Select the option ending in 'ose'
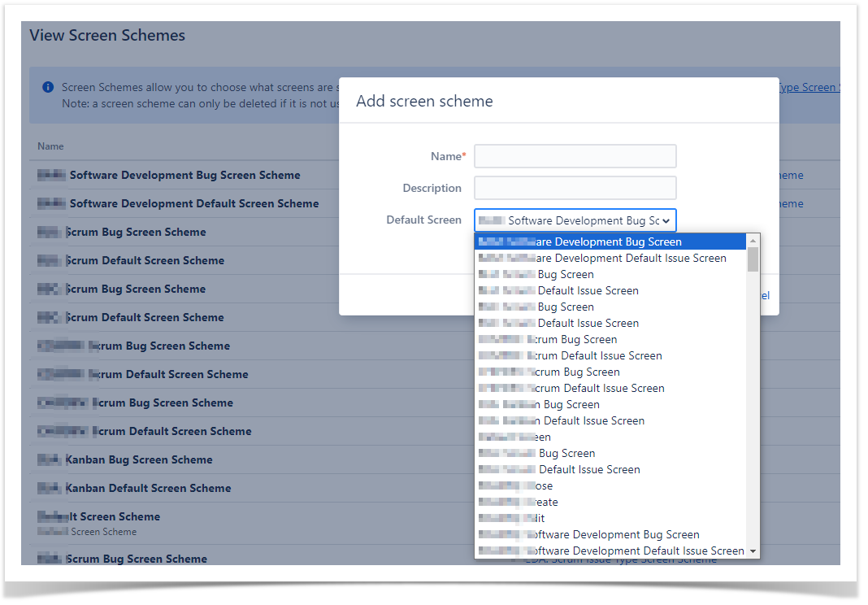Screen dimensions: 868x605 542,485
